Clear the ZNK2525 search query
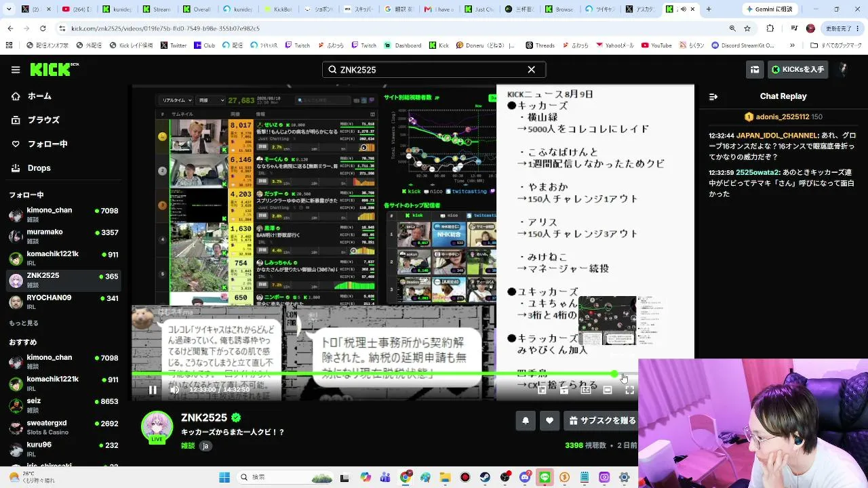 [532, 70]
